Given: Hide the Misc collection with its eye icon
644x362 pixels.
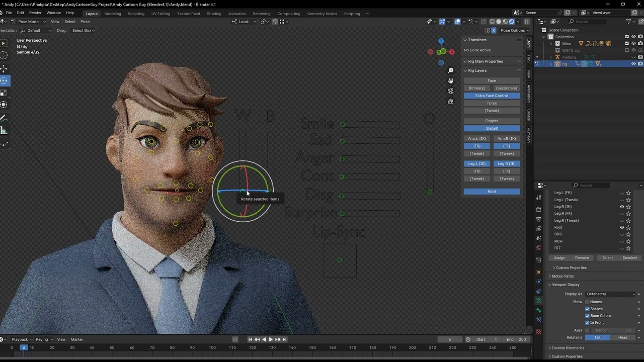Looking at the screenshot, I should point(633,43).
